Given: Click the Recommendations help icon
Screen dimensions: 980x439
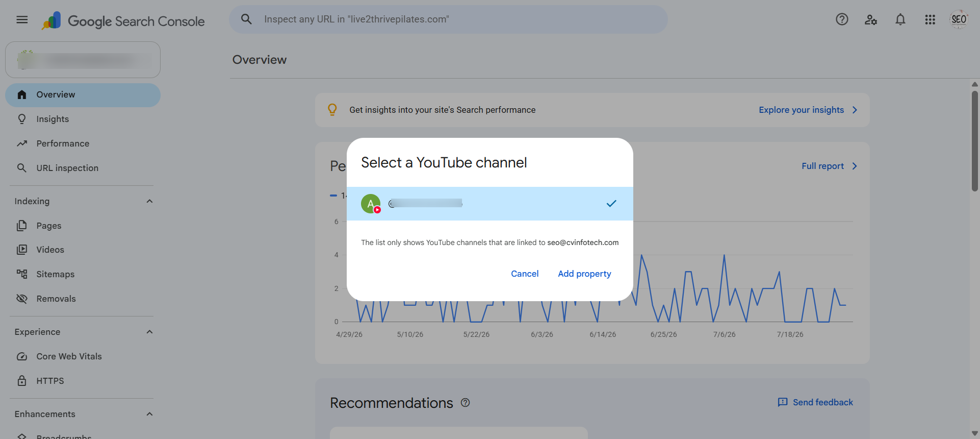Looking at the screenshot, I should pyautogui.click(x=465, y=402).
